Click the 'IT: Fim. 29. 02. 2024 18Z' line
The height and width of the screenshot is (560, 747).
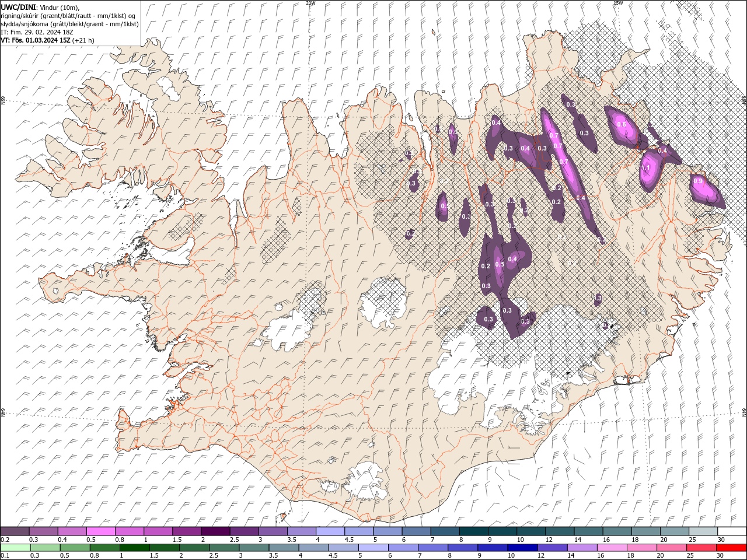coord(36,32)
